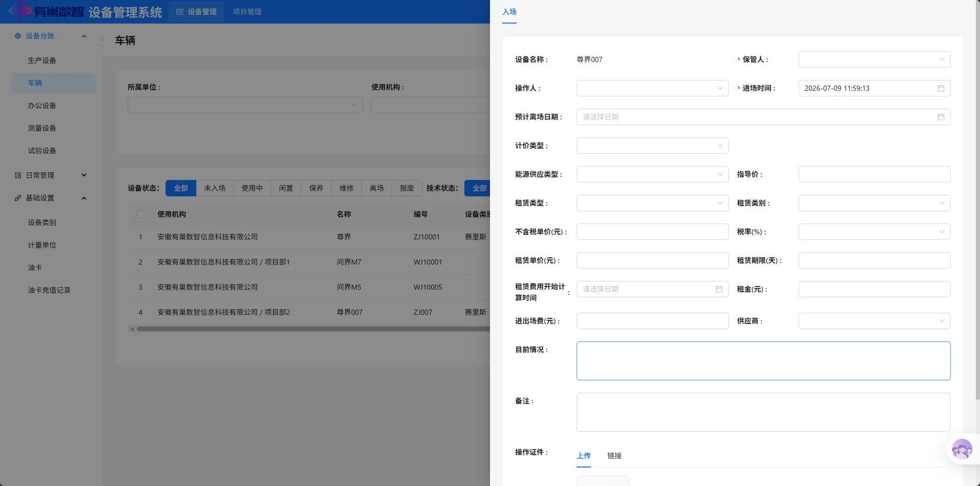The image size is (980, 486).
Task: Click the 使用机构 filter field
Action: tap(431, 105)
